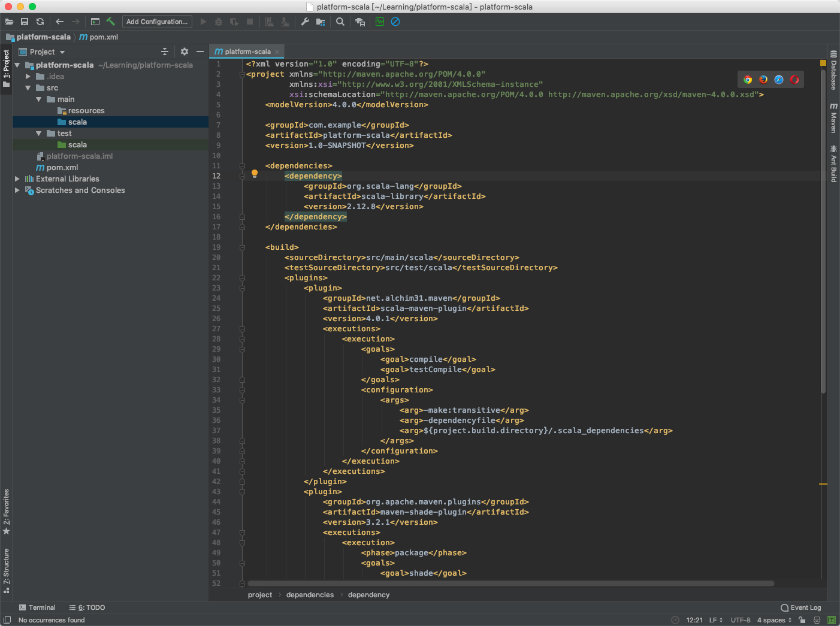Open the TODO tool window
The width and height of the screenshot is (840, 626).
87,607
